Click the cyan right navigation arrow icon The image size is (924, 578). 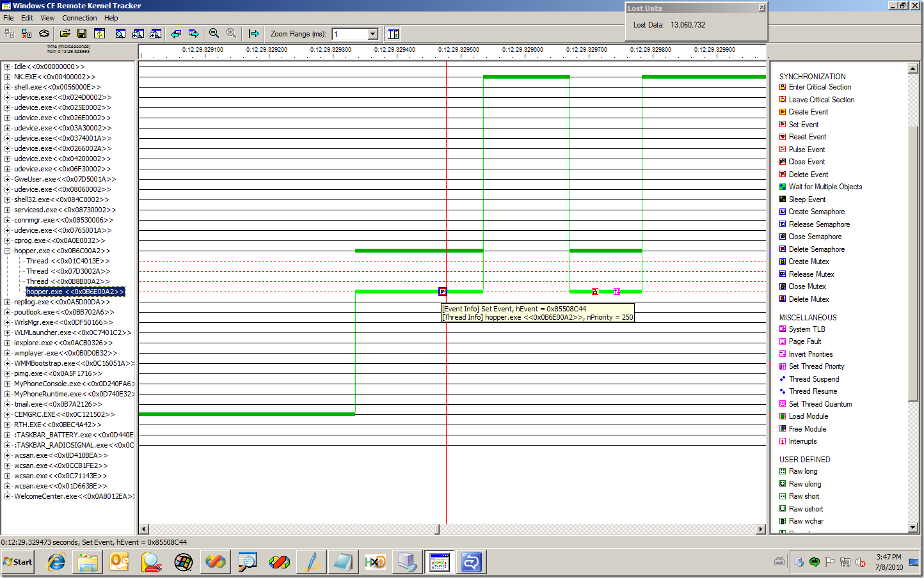click(193, 33)
